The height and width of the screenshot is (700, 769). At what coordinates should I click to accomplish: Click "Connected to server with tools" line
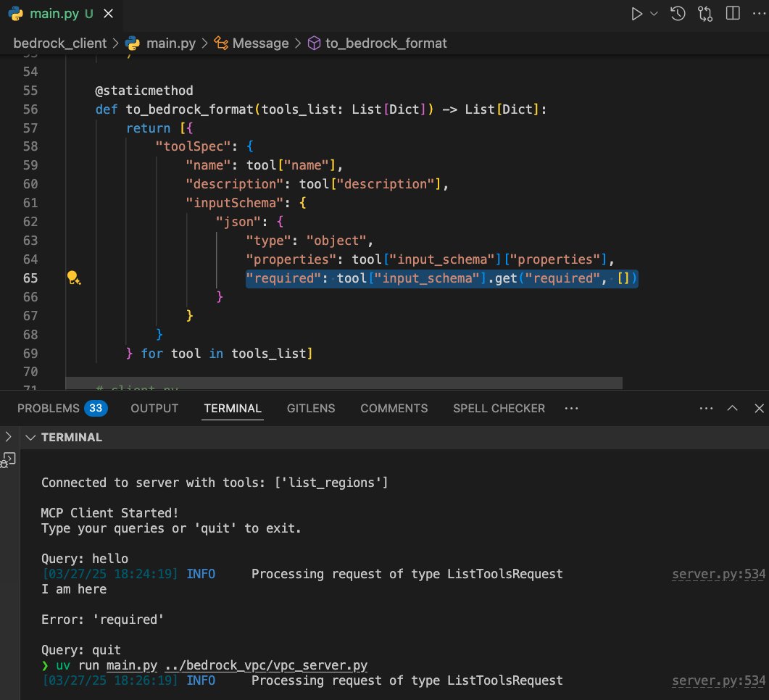coord(215,483)
